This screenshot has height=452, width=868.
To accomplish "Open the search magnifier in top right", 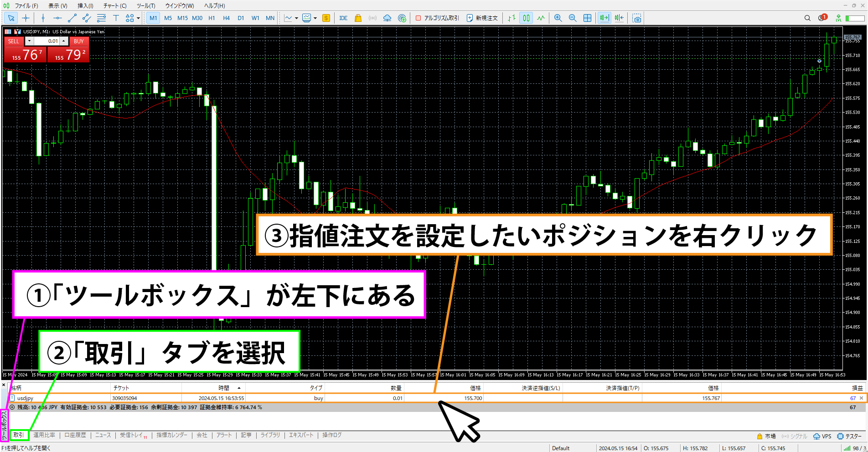I will 807,18.
